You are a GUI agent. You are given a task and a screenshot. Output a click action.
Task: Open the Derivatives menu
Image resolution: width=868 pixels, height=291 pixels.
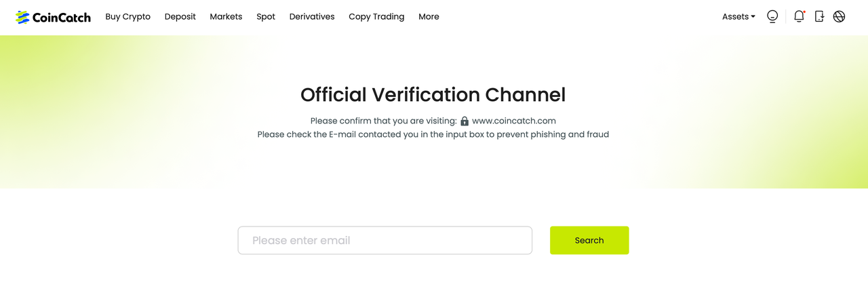pyautogui.click(x=312, y=16)
